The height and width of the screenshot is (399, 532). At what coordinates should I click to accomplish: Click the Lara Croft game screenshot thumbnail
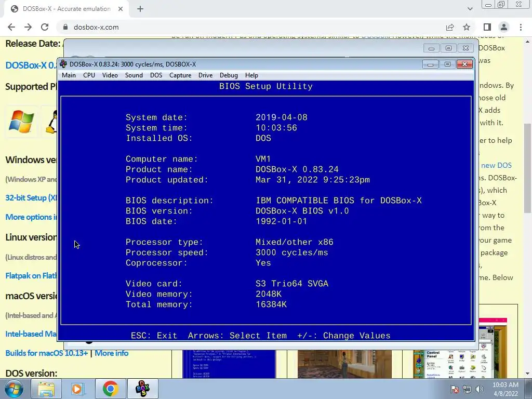click(344, 364)
